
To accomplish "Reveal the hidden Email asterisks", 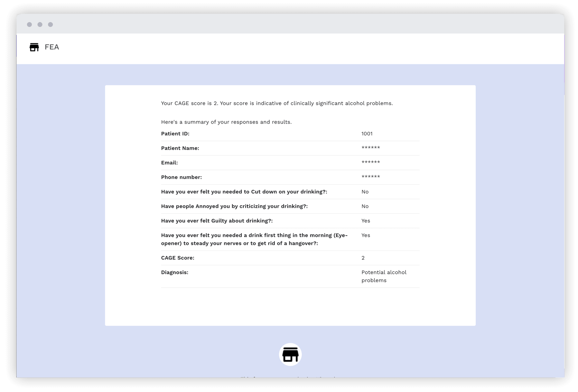I will pos(370,162).
